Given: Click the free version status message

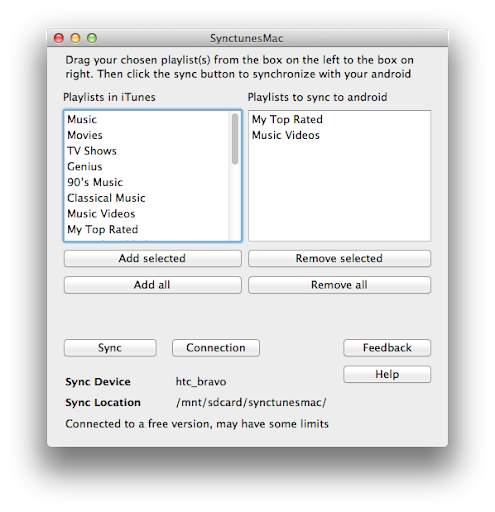Looking at the screenshot, I should tap(197, 424).
